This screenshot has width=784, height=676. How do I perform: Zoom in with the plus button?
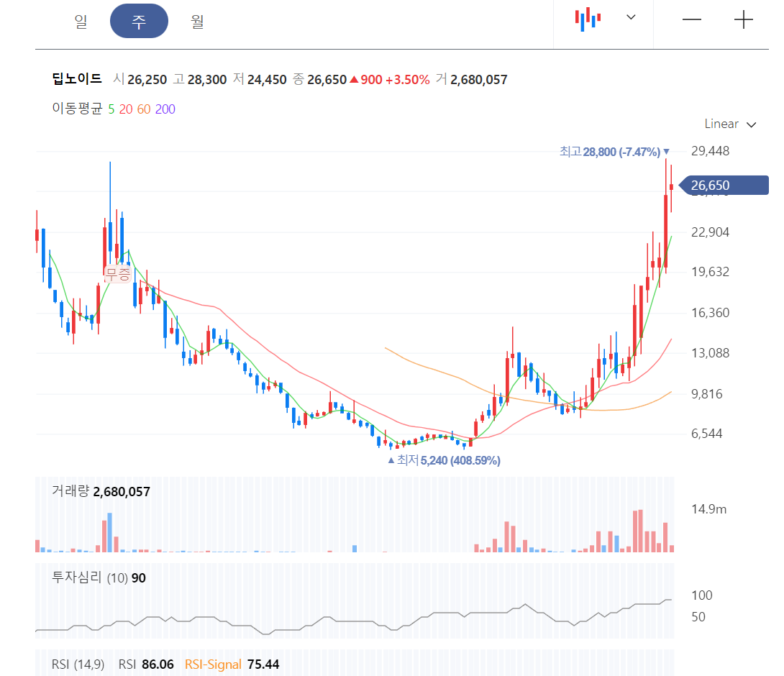coord(744,19)
